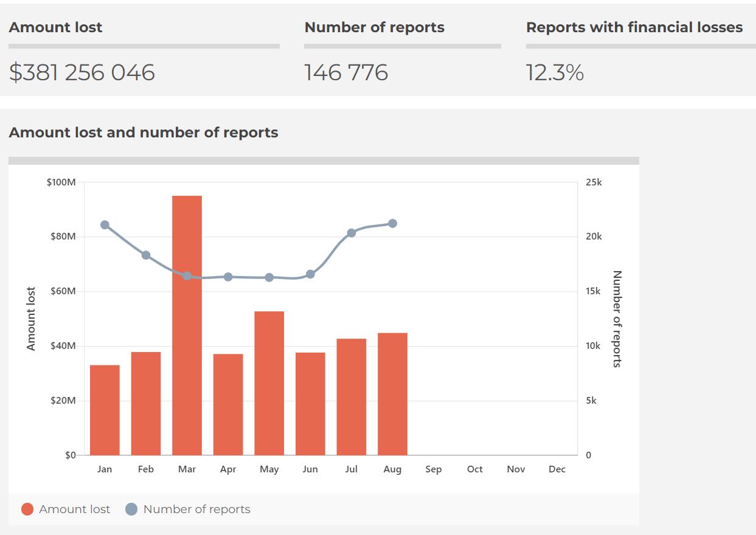
Task: Click the 10k right axis label
Action: coord(593,346)
